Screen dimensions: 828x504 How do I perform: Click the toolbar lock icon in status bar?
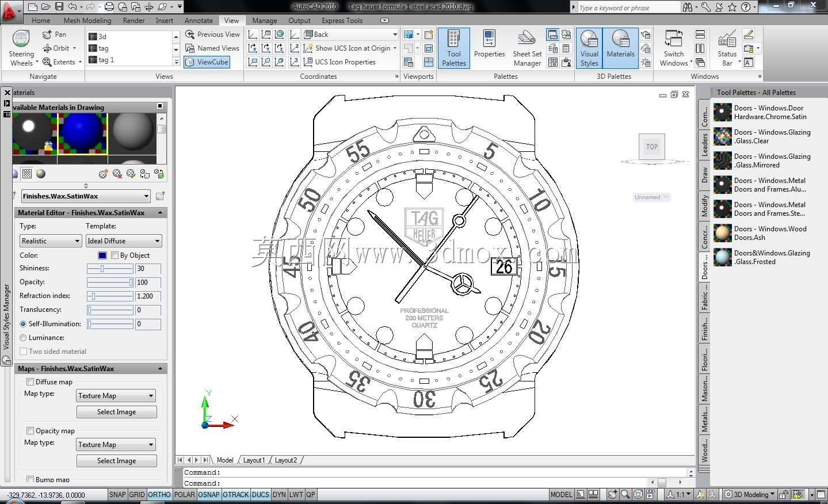click(783, 494)
